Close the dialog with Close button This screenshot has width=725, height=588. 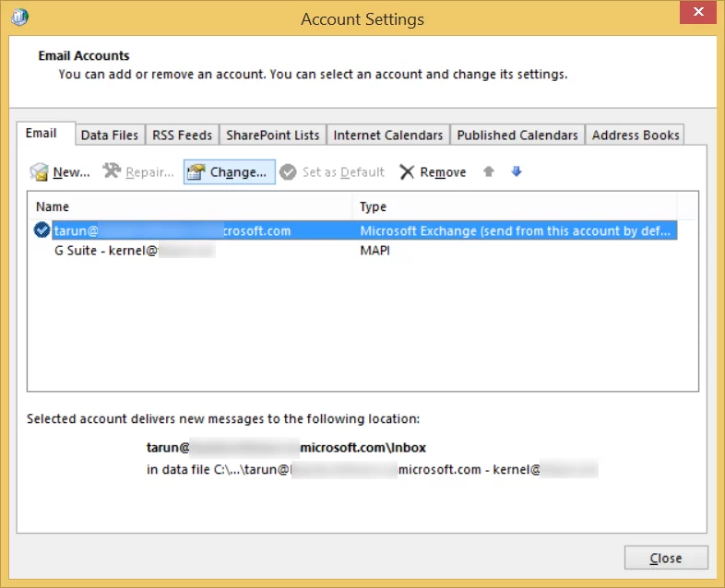pyautogui.click(x=666, y=558)
